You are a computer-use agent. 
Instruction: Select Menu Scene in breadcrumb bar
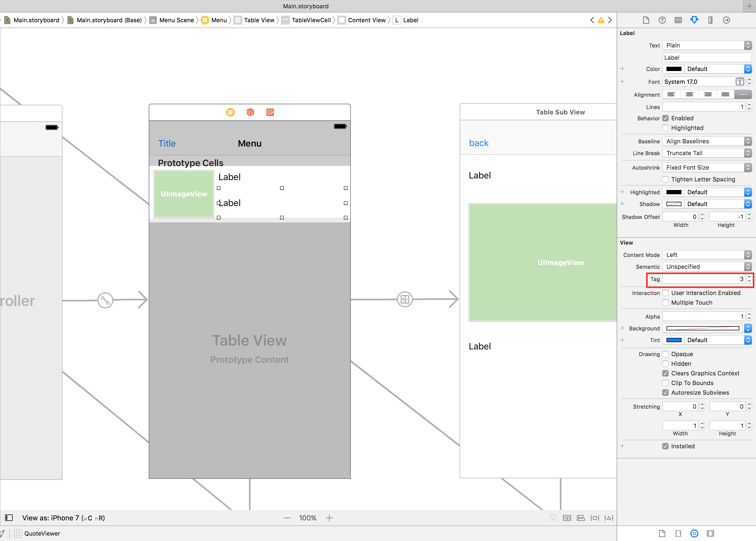[172, 20]
